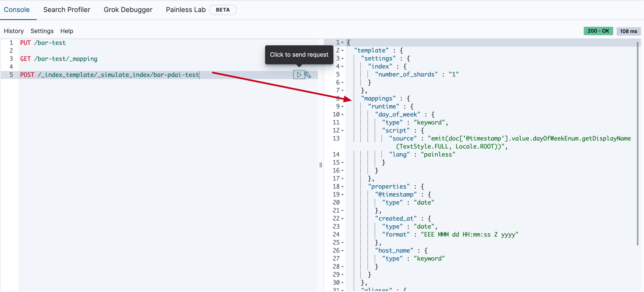The height and width of the screenshot is (292, 644).
Task: Open the Grok Debugger tab
Action: tap(128, 10)
